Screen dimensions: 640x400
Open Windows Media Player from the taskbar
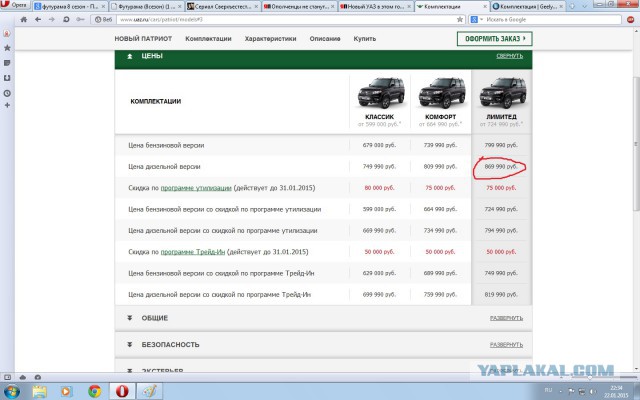pos(66,392)
